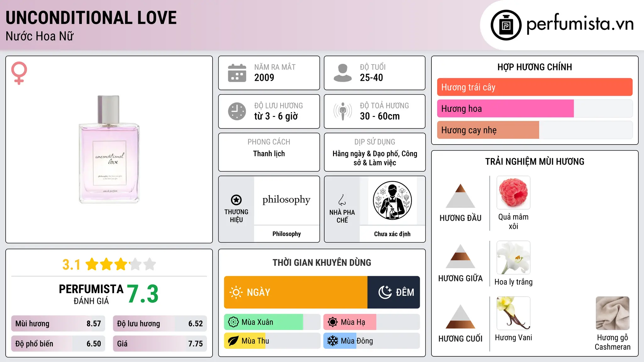Click the Hằng ngày & Dạo phố occasion text
Viewport: 644px width, 362px height.
(x=375, y=158)
